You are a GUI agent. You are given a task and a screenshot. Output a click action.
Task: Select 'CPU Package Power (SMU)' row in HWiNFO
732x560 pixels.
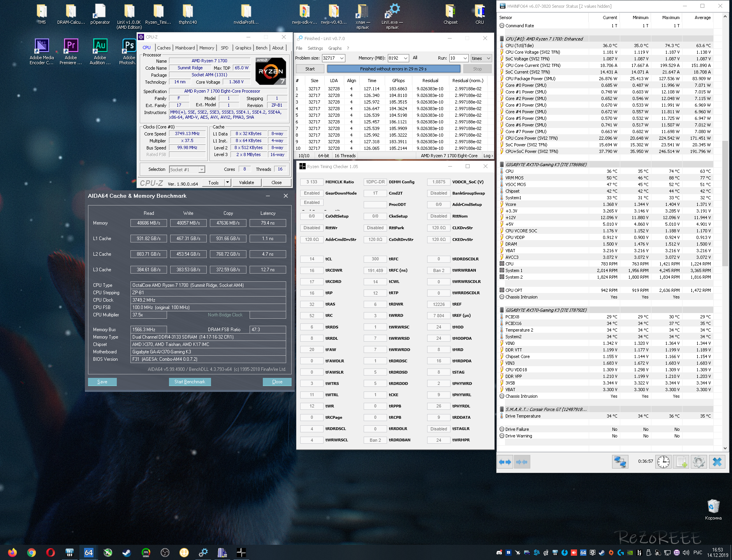click(607, 79)
